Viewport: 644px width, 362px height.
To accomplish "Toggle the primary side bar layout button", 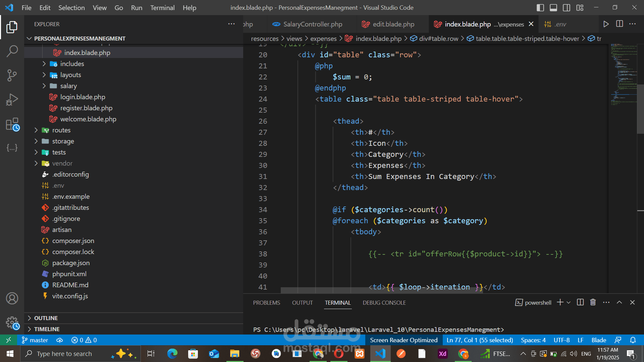I will tap(540, 7).
